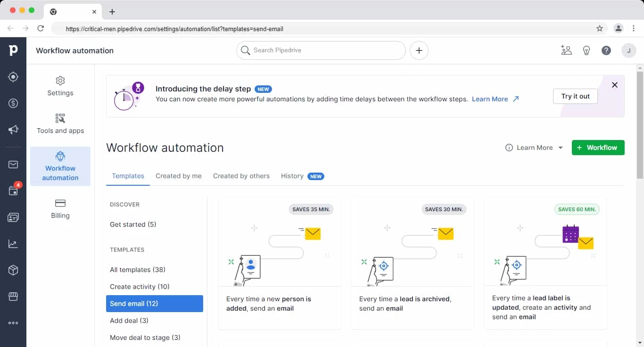This screenshot has width=644, height=347.
Task: Click the quick add plus button
Action: pyautogui.click(x=419, y=50)
